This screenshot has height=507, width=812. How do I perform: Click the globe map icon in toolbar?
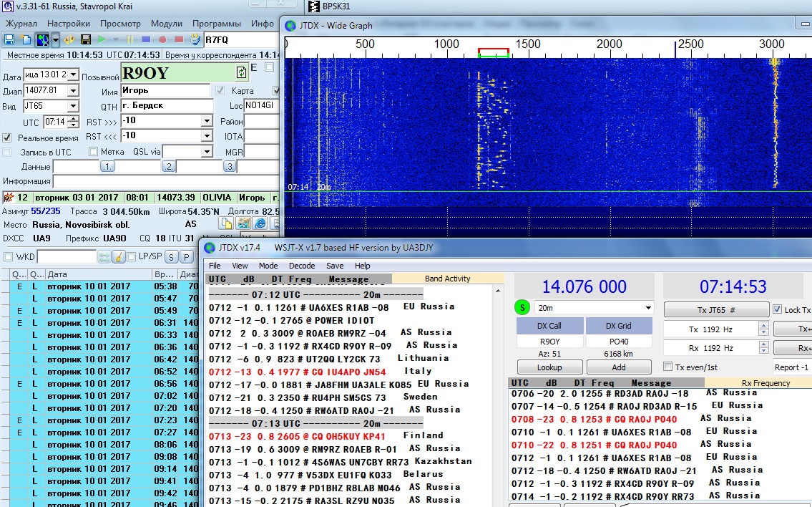(42, 39)
